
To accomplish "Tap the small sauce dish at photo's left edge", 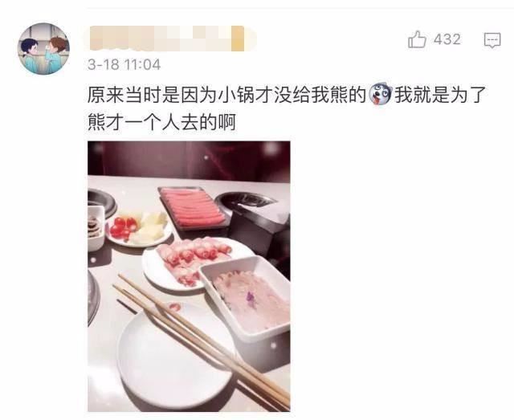I will point(96,227).
